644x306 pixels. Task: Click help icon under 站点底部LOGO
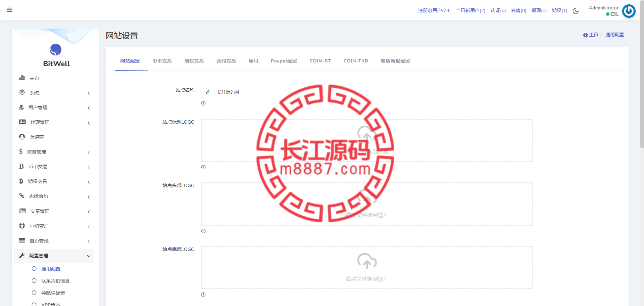[x=203, y=295]
